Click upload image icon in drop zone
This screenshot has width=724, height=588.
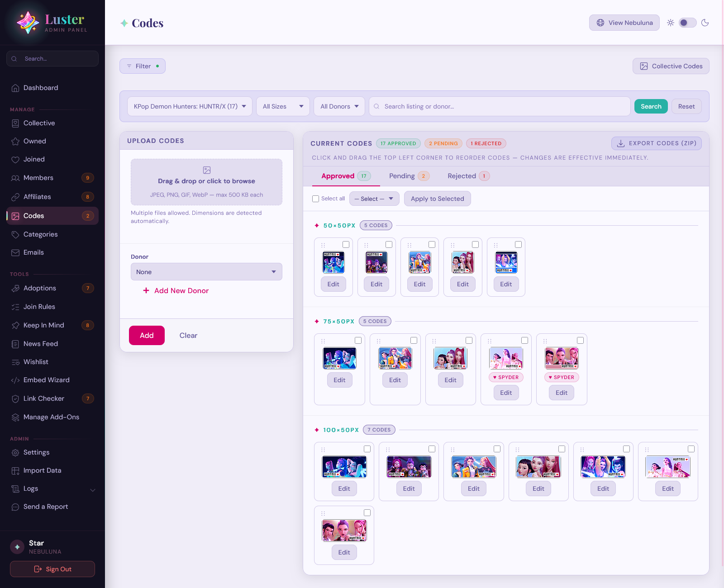(207, 170)
